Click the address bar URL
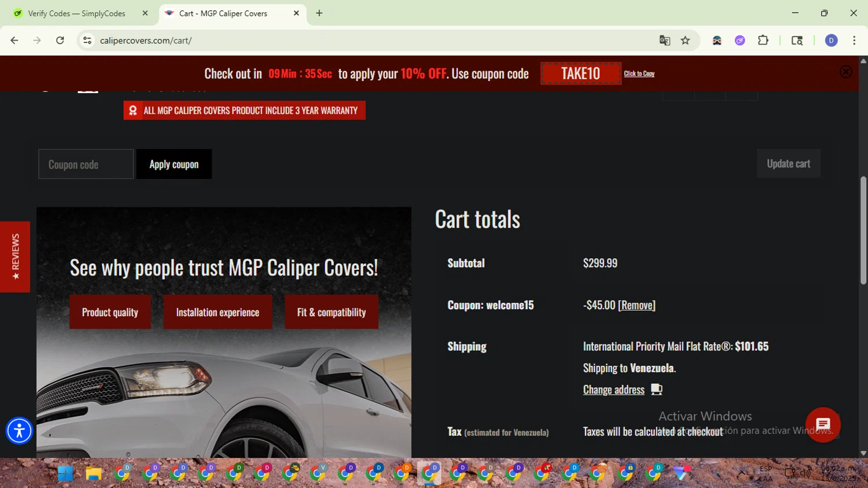This screenshot has width=868, height=488. tap(146, 41)
